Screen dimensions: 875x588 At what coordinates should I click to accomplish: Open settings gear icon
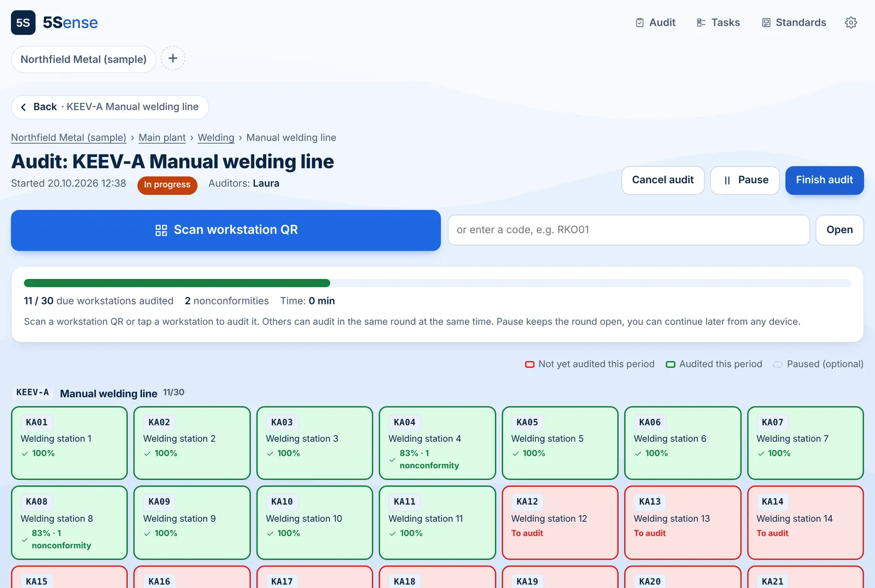[851, 22]
